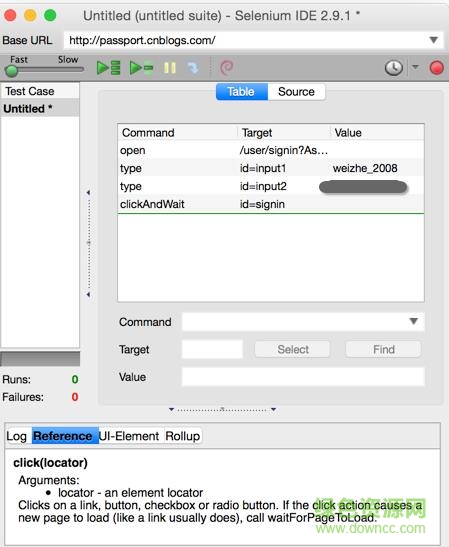Image resolution: width=449 pixels, height=547 pixels.
Task: Select the type id=input1 row
Action: [271, 168]
